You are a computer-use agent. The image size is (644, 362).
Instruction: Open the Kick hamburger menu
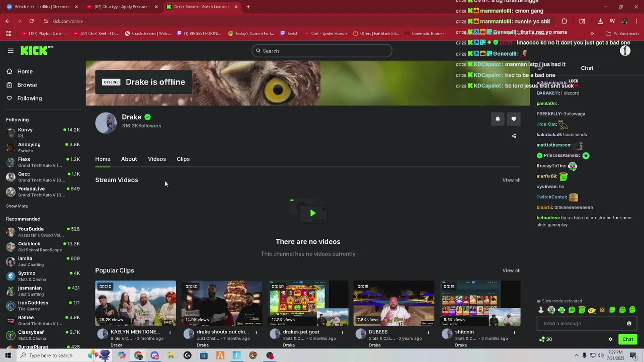[11, 51]
